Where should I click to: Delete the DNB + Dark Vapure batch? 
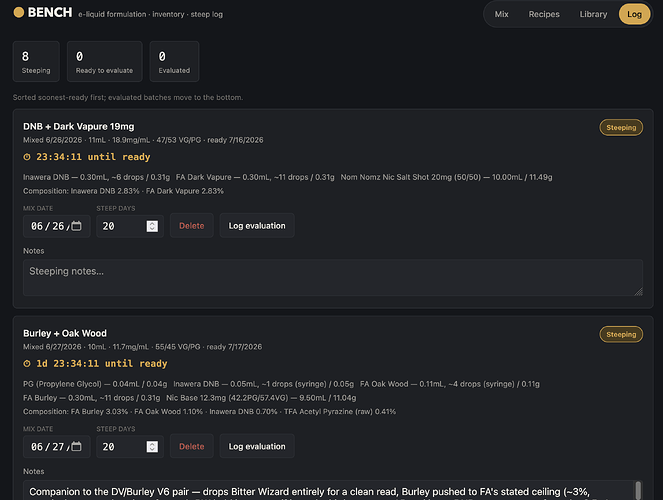[192, 226]
